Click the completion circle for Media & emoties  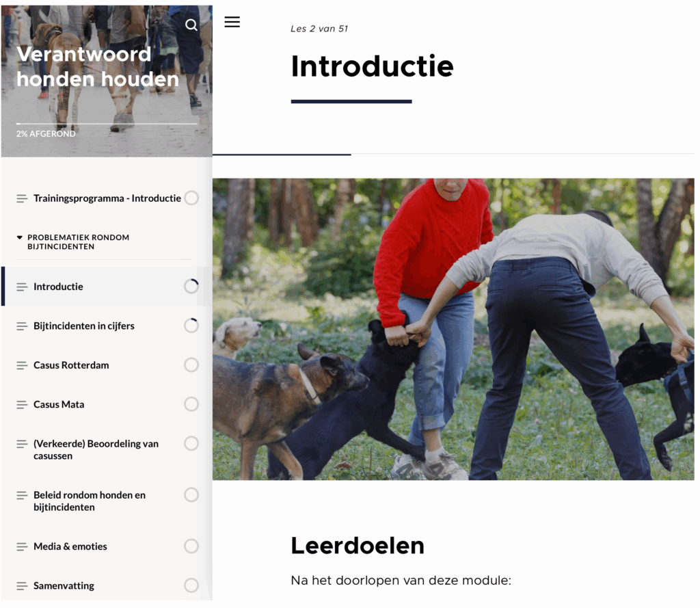(x=191, y=546)
